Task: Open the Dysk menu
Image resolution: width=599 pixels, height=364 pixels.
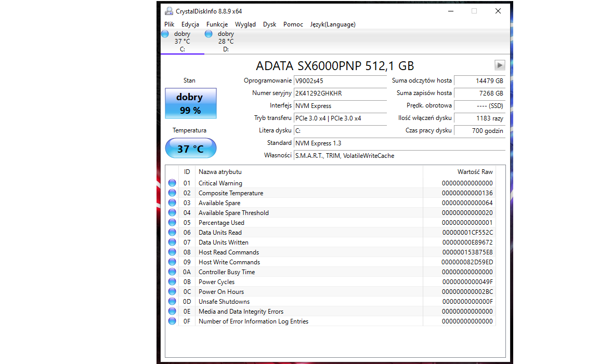Action: click(269, 24)
